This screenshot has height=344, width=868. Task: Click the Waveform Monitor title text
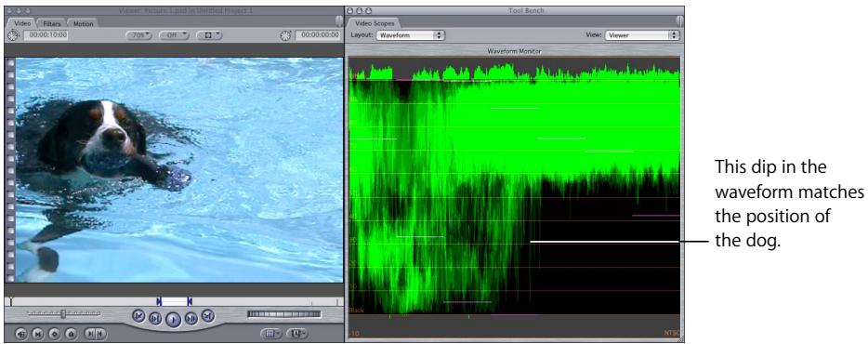pyautogui.click(x=514, y=51)
